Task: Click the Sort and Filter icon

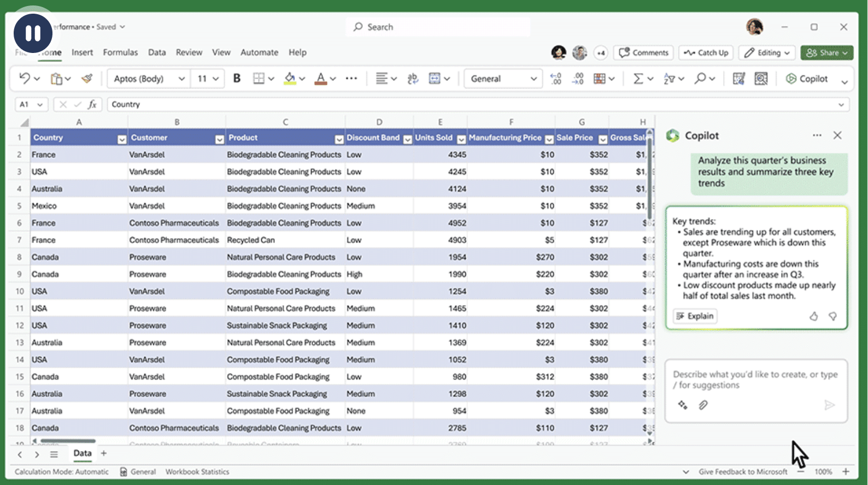Action: coord(669,79)
